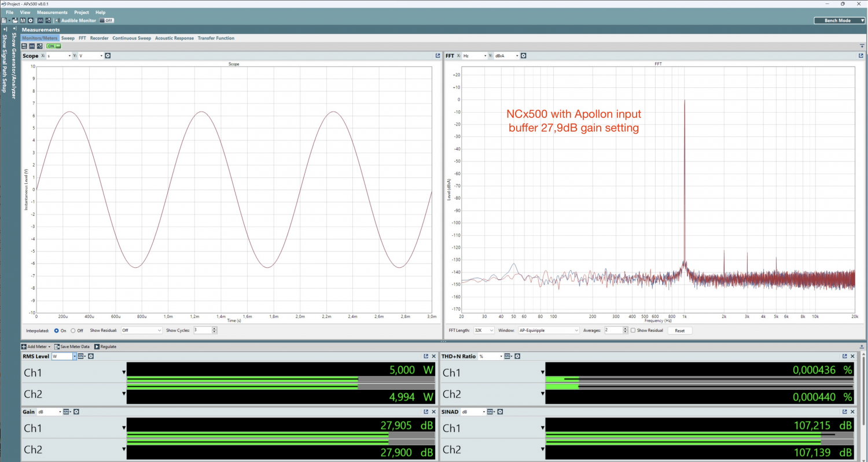This screenshot has width=868, height=462.
Task: Click the Averages stepper arrows
Action: [626, 330]
